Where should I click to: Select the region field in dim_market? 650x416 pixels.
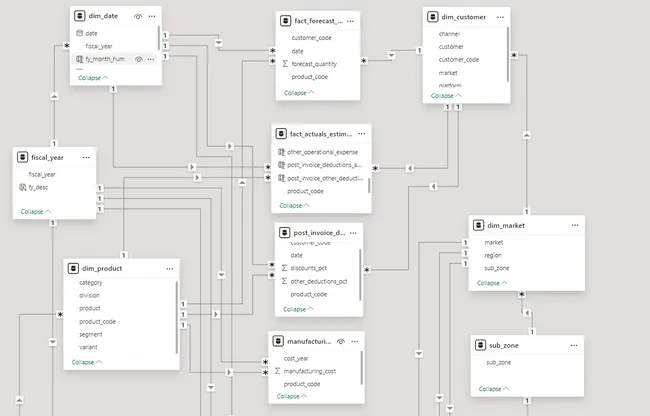point(492,255)
